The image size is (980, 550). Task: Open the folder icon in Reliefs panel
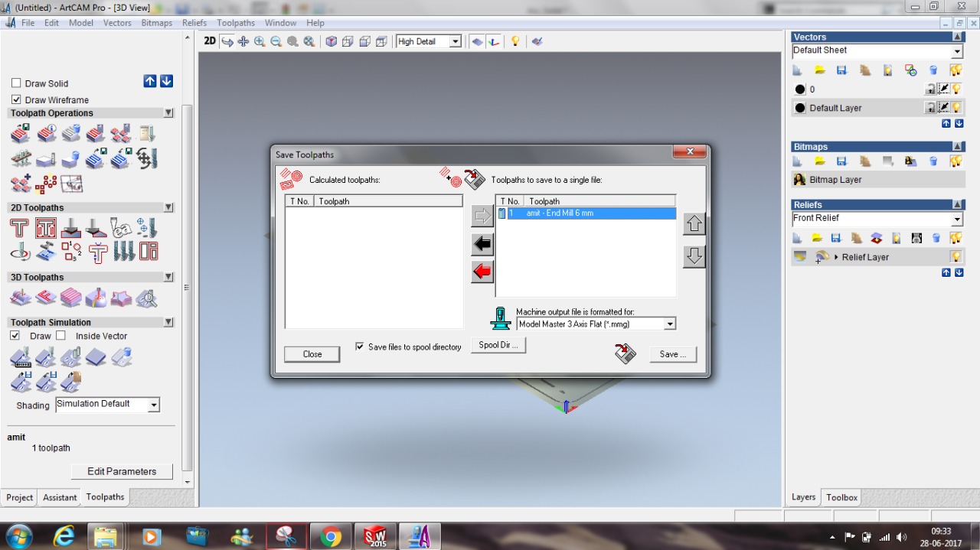click(x=817, y=238)
